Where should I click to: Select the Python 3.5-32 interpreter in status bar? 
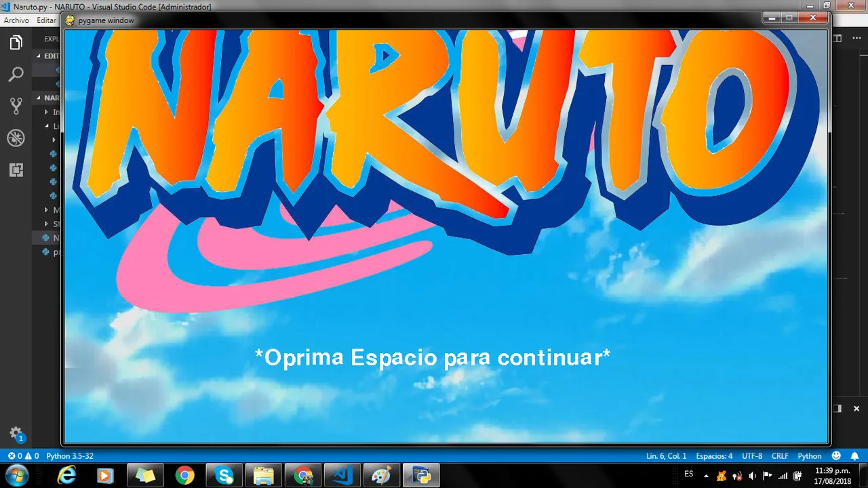pos(70,456)
